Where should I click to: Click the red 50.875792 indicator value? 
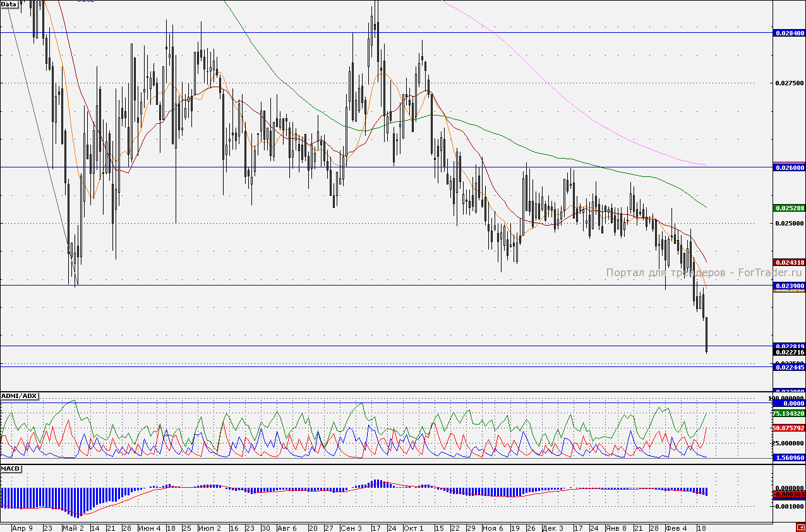click(x=788, y=428)
